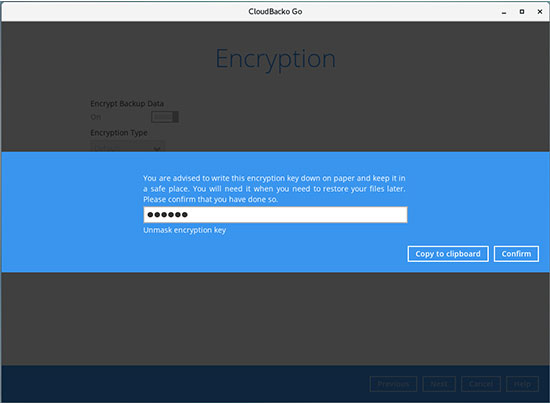Maximize the CloudBacko Go window
550x404 pixels.
pos(522,12)
